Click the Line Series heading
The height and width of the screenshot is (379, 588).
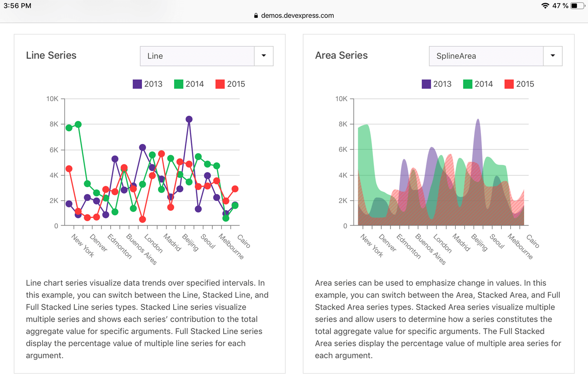[51, 55]
